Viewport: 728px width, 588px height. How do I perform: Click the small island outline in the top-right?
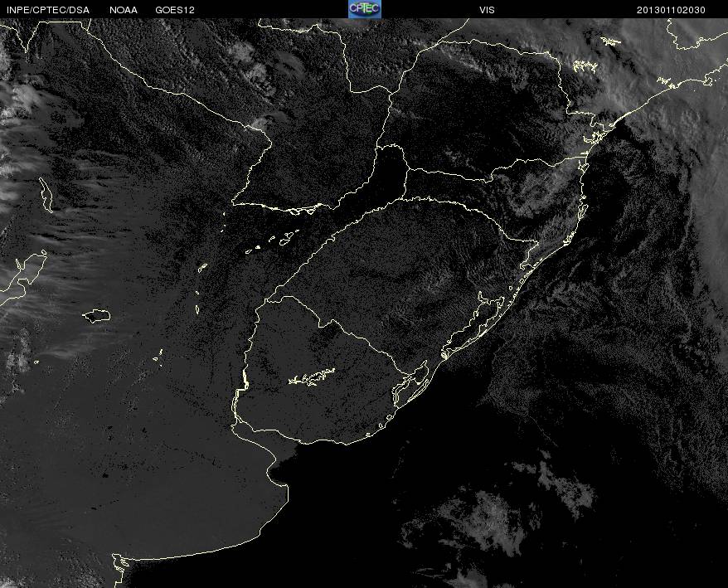point(610,41)
